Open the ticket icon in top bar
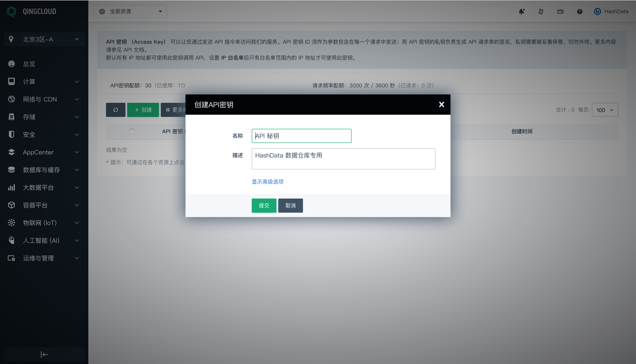 [541, 11]
